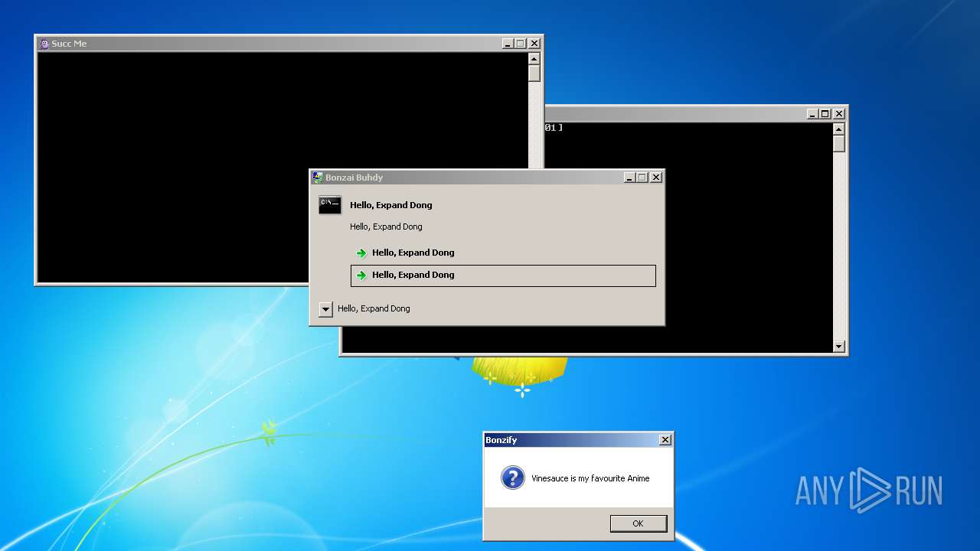Maximize the Succ Me window
Image resolution: width=980 pixels, height=551 pixels.
[521, 44]
